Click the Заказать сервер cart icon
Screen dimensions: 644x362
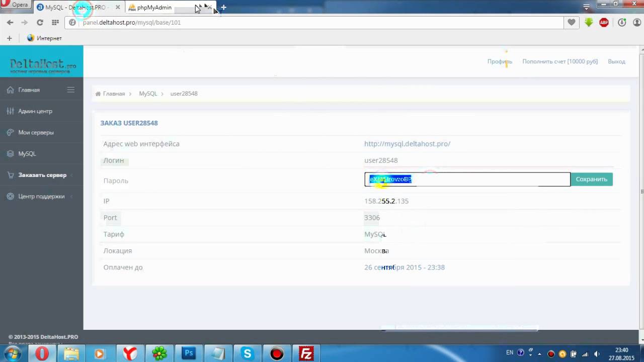[x=10, y=175]
